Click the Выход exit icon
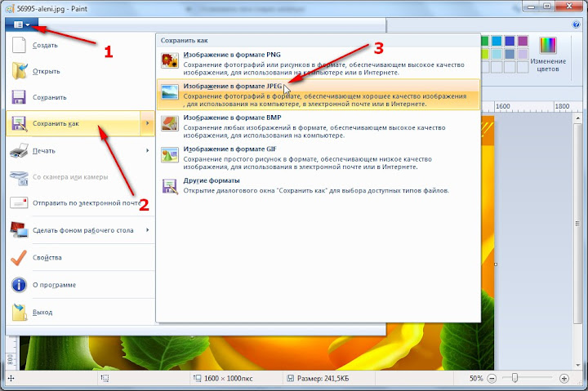Image resolution: width=588 pixels, height=391 pixels. [x=19, y=312]
